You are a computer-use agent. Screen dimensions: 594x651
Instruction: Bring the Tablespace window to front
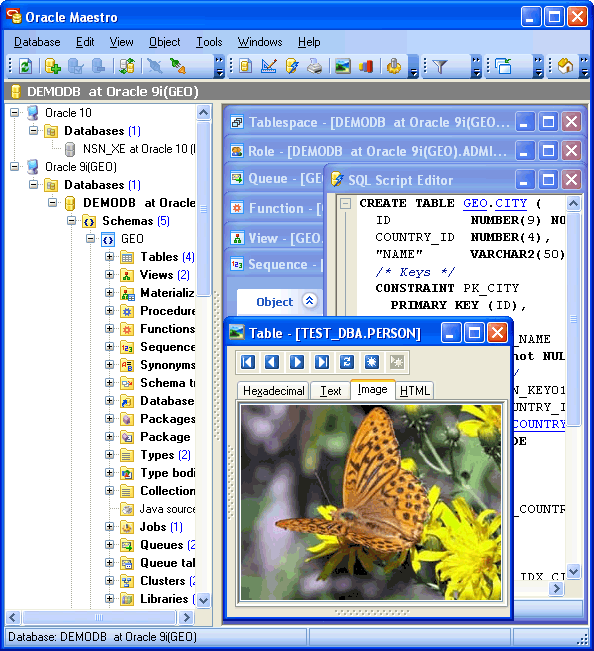tap(379, 122)
